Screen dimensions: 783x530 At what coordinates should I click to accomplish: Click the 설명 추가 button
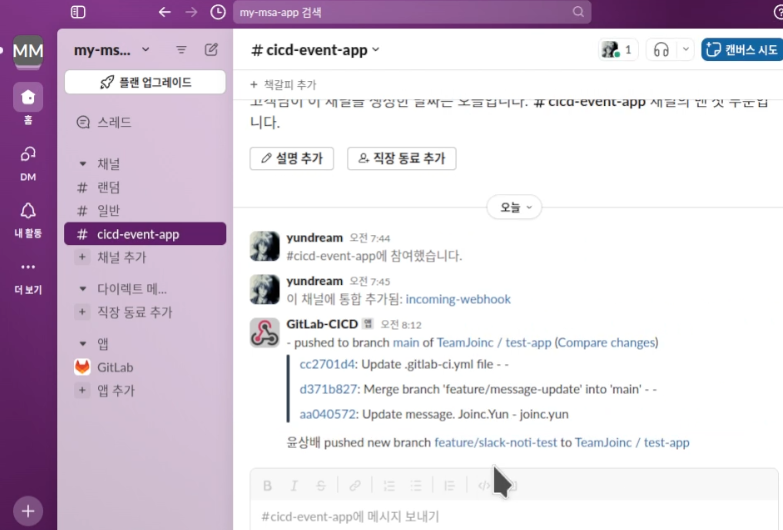click(292, 158)
